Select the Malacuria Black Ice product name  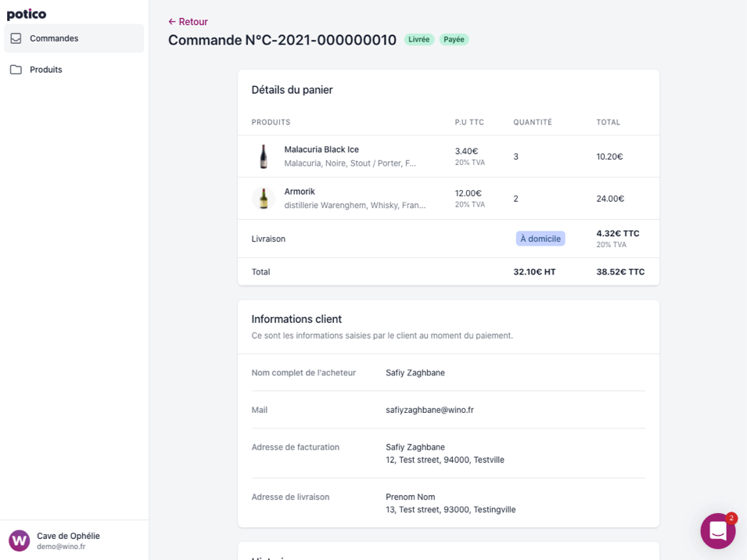tap(321, 149)
